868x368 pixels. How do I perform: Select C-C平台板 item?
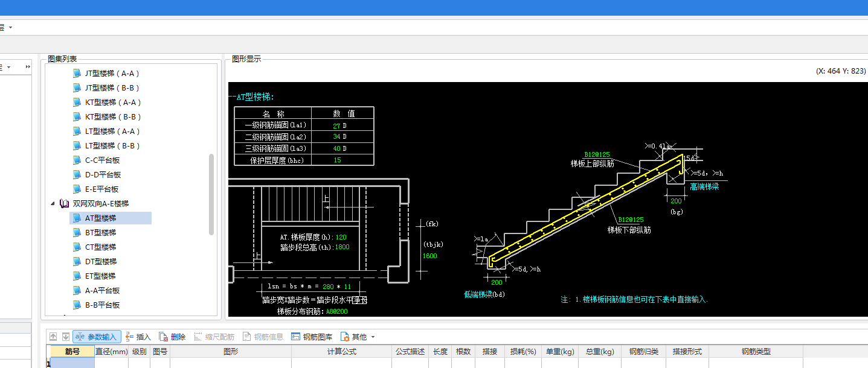[x=103, y=160]
